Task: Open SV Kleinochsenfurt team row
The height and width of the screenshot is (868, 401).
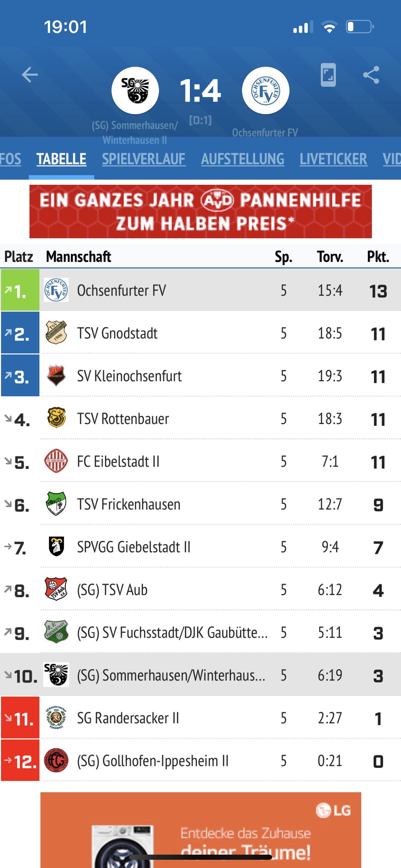Action: tap(200, 375)
